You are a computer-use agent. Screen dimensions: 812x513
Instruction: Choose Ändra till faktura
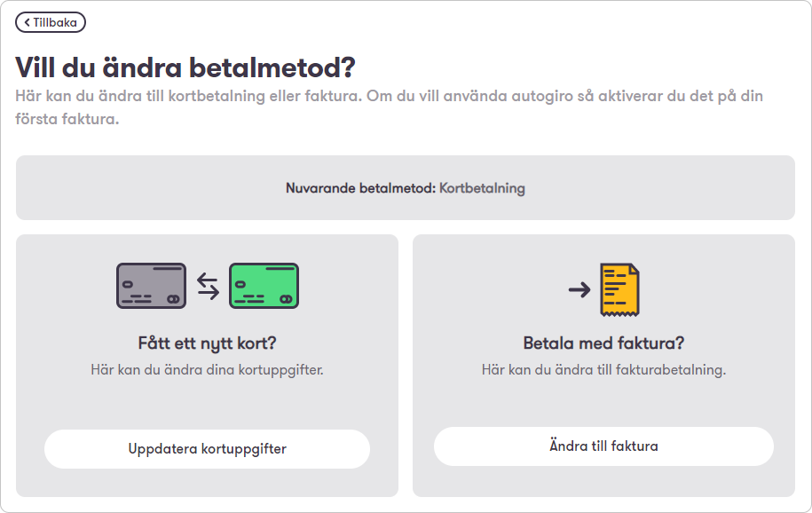603,446
